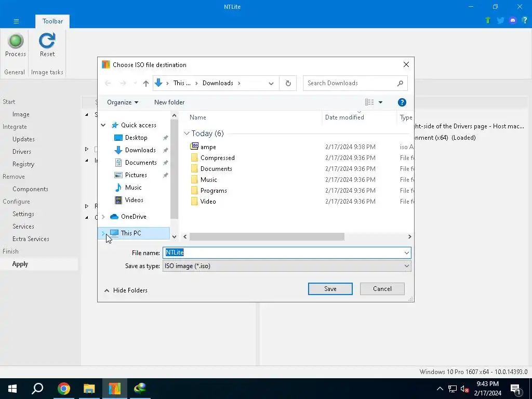Sort by Date modified column header

(x=344, y=117)
